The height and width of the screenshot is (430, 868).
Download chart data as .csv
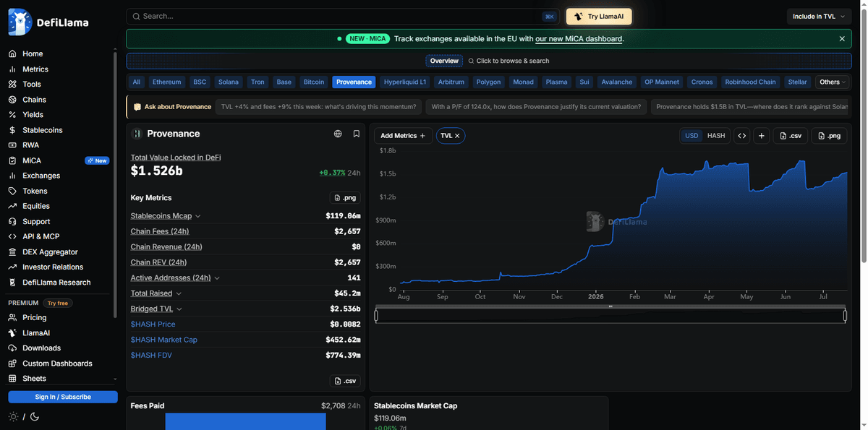(x=790, y=135)
